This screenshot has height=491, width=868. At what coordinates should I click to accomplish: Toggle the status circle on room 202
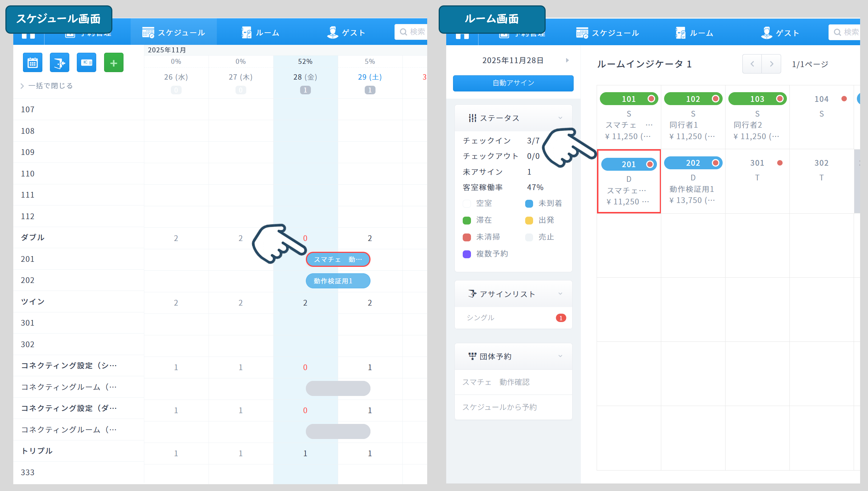coord(715,163)
